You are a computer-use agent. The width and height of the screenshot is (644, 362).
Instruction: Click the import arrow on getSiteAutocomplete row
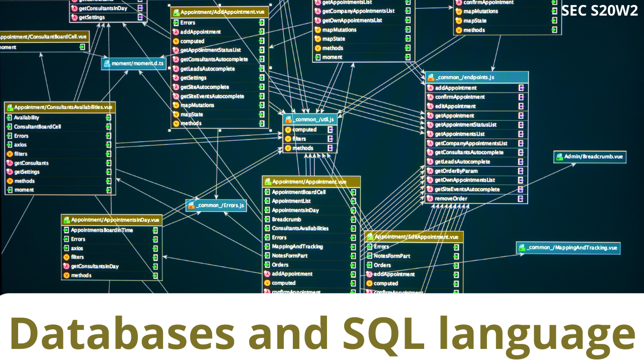[x=262, y=87]
